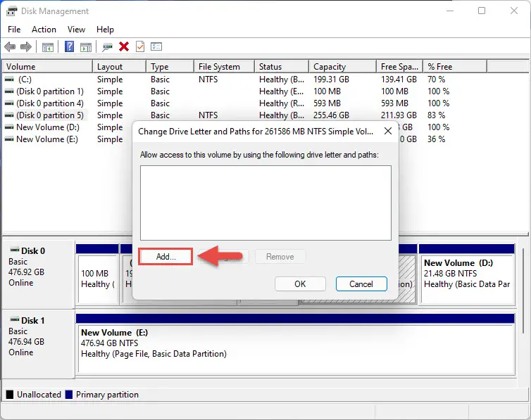Click the Add... button in dialog
531x420 pixels.
tap(166, 257)
